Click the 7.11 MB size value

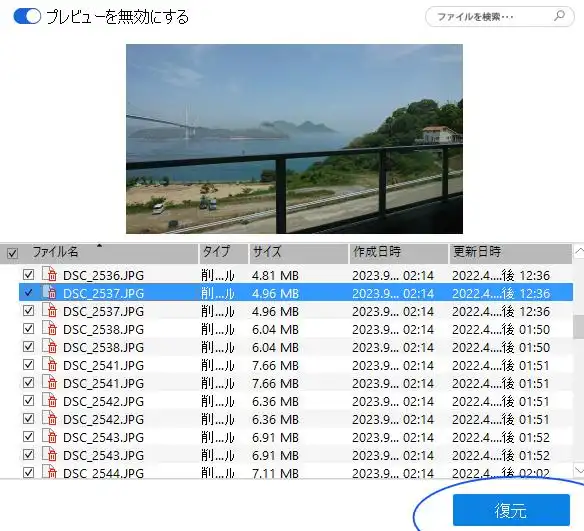pyautogui.click(x=275, y=473)
